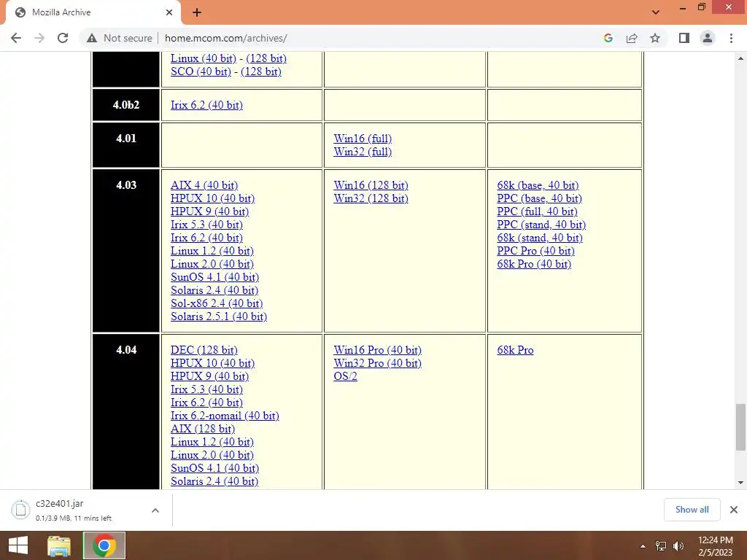Select the 4.04 version cell
This screenshot has width=747, height=560.
126,412
